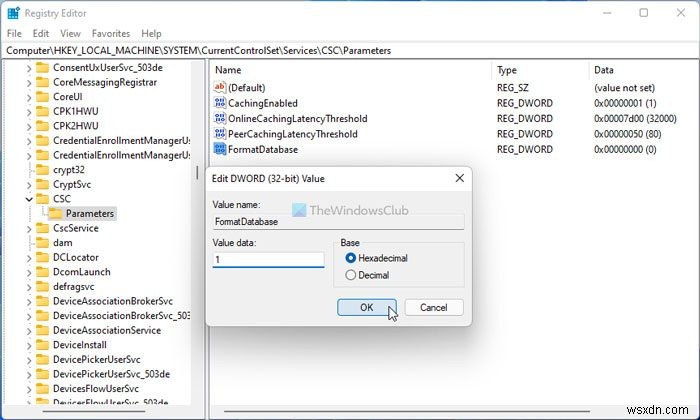Expand the DevicePickerUserSvc_503de node
The width and height of the screenshot is (700, 420).
click(29, 374)
